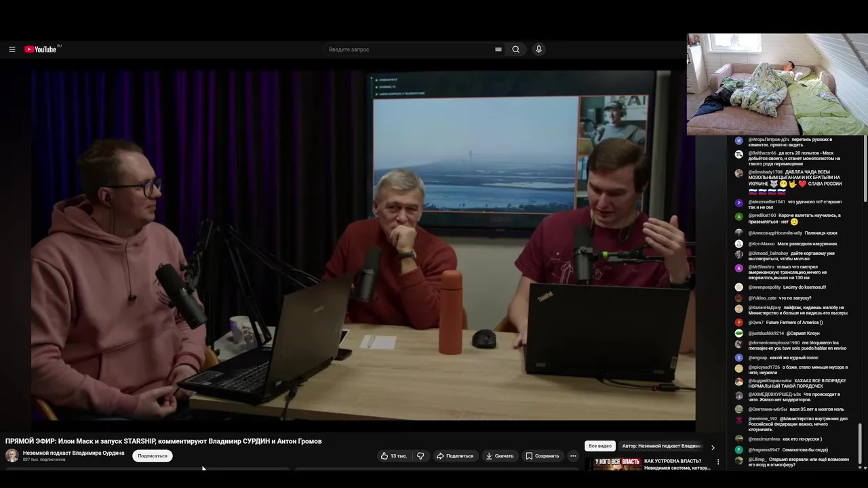Viewport: 868px width, 488px height.
Task: Open 'КАК УСТРОЕНА ВЛАСТЬ?' recommended video thumbnail
Action: coord(613,464)
